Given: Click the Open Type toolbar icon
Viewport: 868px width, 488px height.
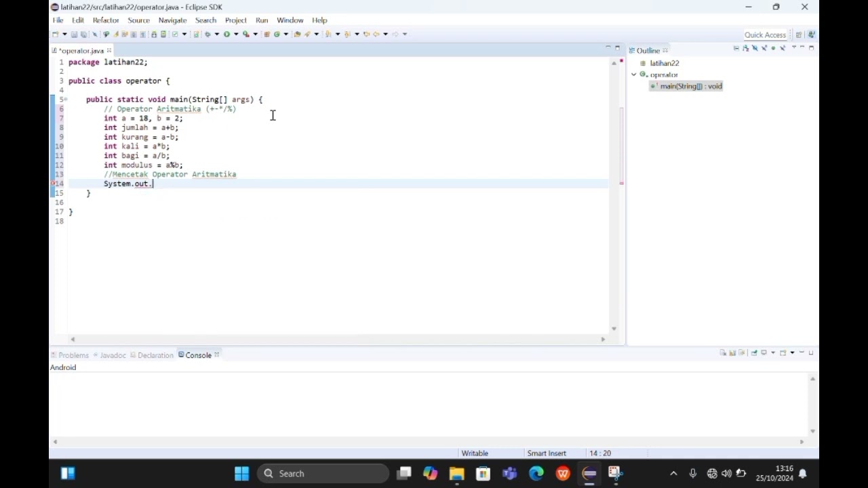Looking at the screenshot, I should [297, 34].
